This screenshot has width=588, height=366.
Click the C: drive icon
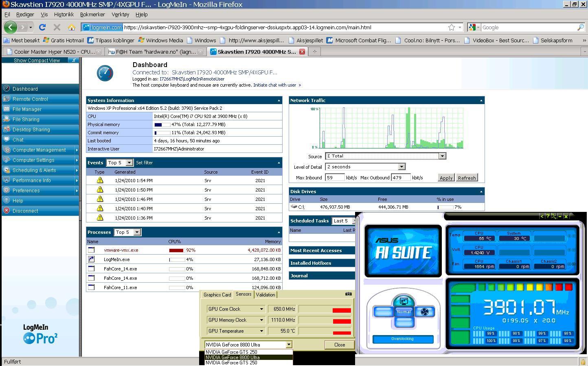click(x=294, y=207)
